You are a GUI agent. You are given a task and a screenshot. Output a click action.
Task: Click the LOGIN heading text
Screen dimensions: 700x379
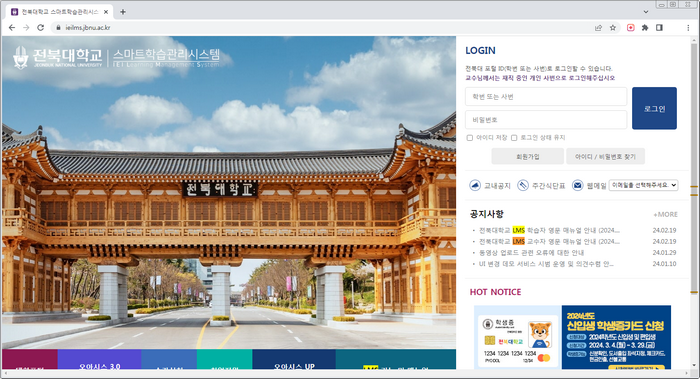click(x=480, y=50)
